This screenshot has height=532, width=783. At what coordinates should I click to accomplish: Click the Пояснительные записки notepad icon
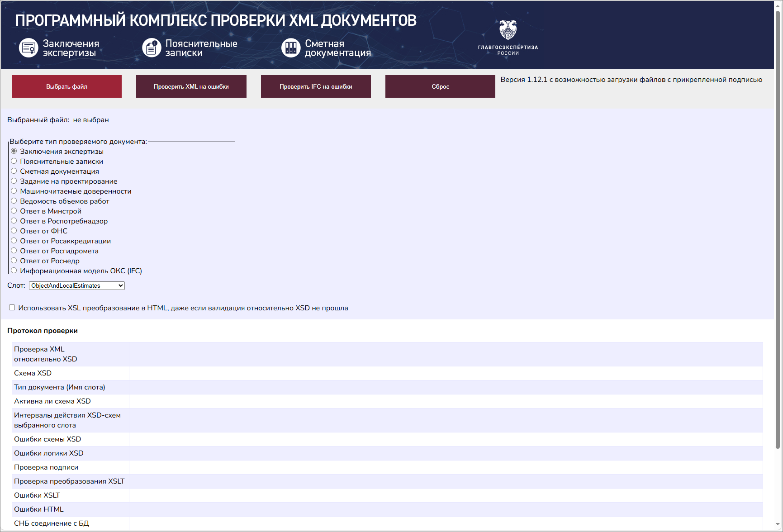coord(152,47)
